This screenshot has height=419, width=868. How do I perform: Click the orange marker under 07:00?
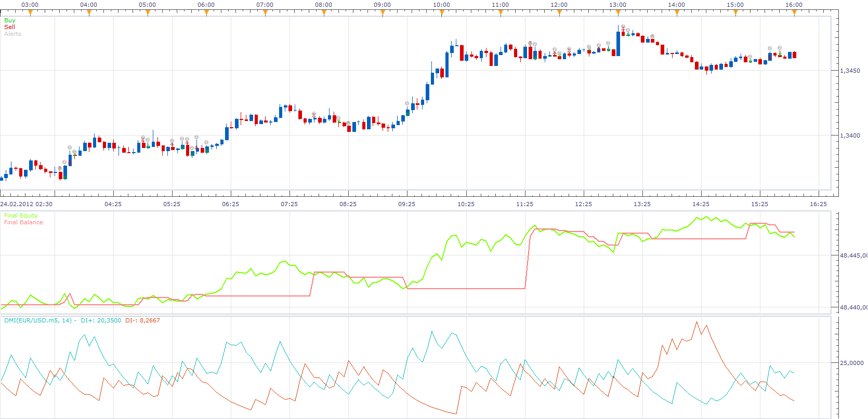(x=265, y=13)
